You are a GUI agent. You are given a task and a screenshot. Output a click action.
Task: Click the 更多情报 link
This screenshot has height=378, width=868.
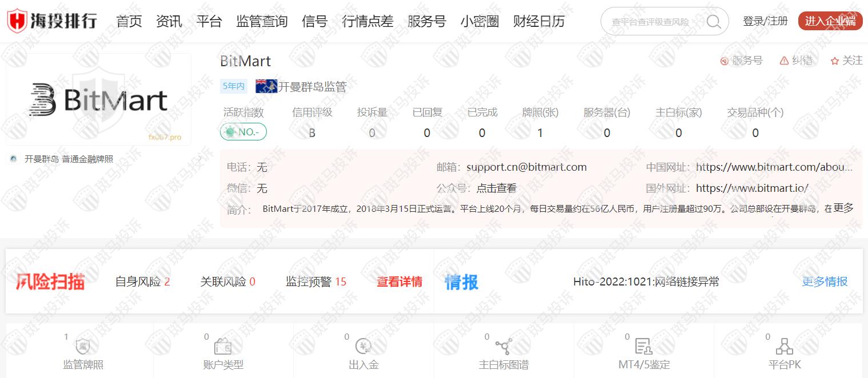(825, 282)
